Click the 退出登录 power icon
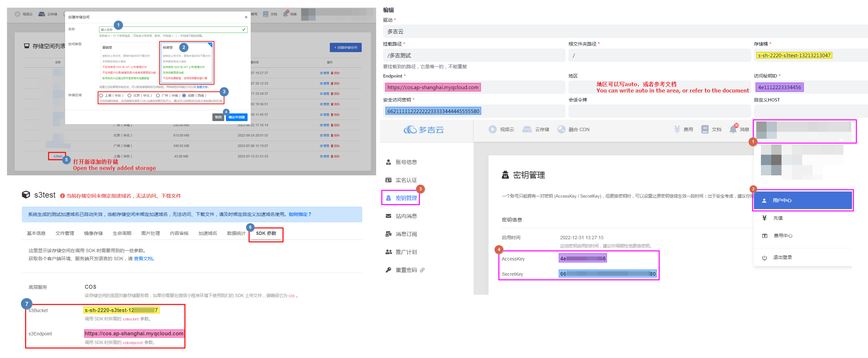The height and width of the screenshot is (358, 868). (x=764, y=258)
